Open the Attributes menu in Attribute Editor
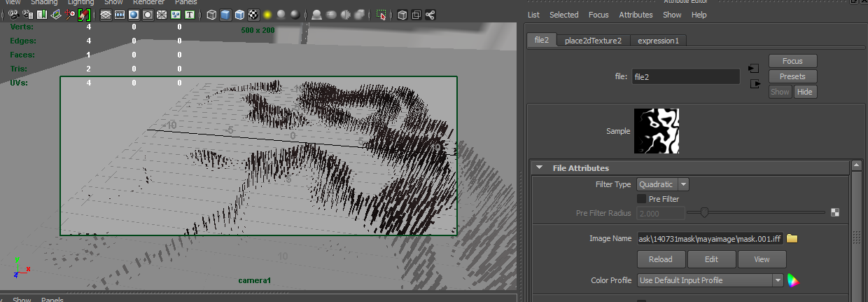 (636, 15)
